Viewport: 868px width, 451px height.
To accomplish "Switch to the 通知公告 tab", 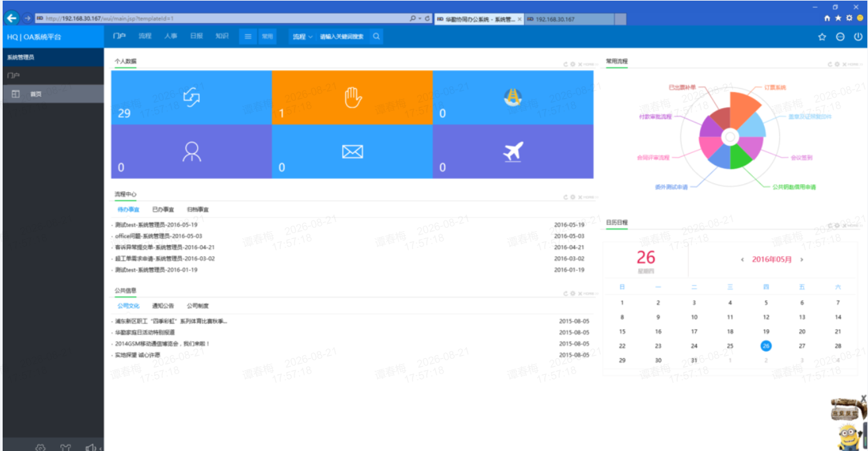I will click(x=163, y=306).
